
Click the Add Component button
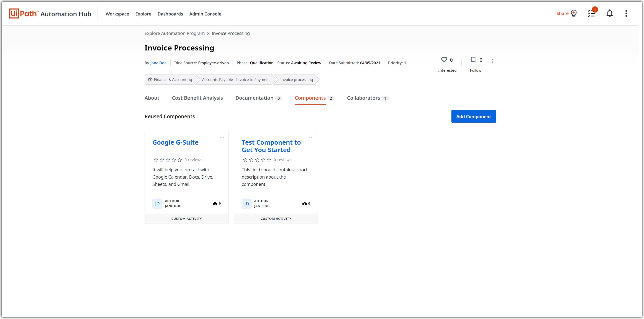click(x=473, y=116)
